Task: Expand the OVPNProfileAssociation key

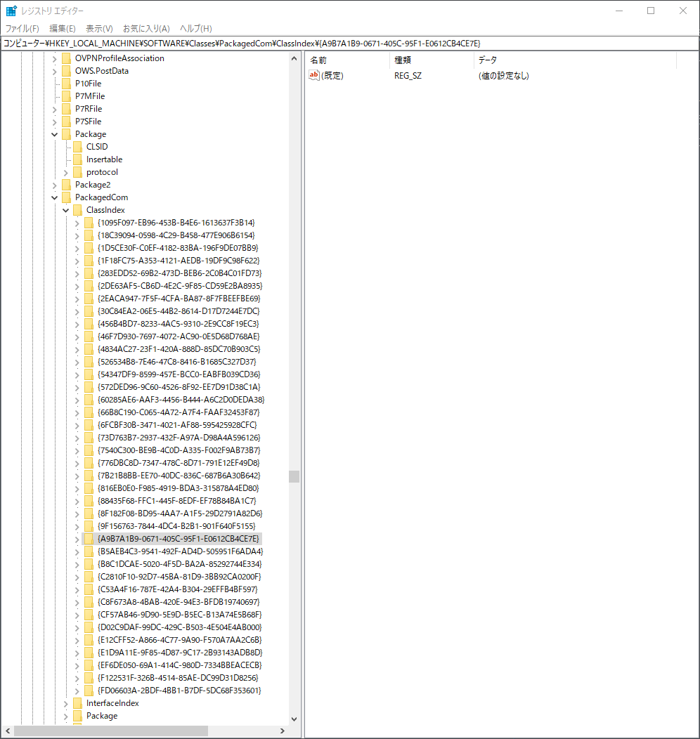Action: click(54, 59)
